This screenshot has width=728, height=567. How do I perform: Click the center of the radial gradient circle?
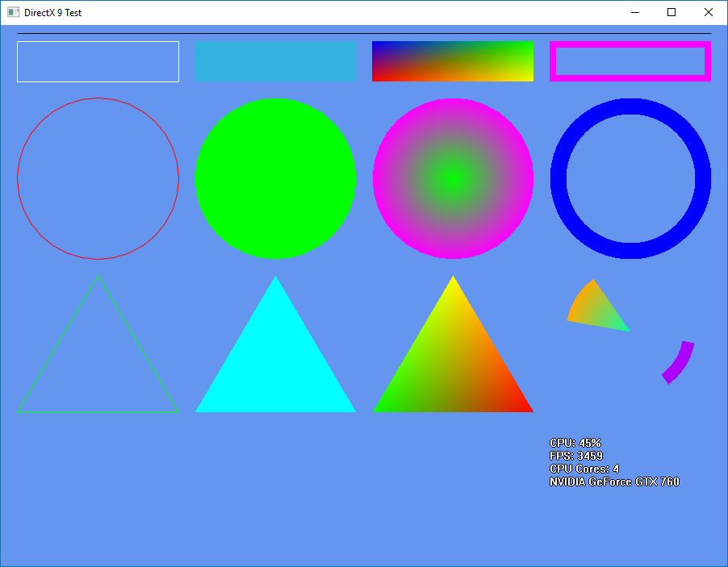pyautogui.click(x=453, y=178)
